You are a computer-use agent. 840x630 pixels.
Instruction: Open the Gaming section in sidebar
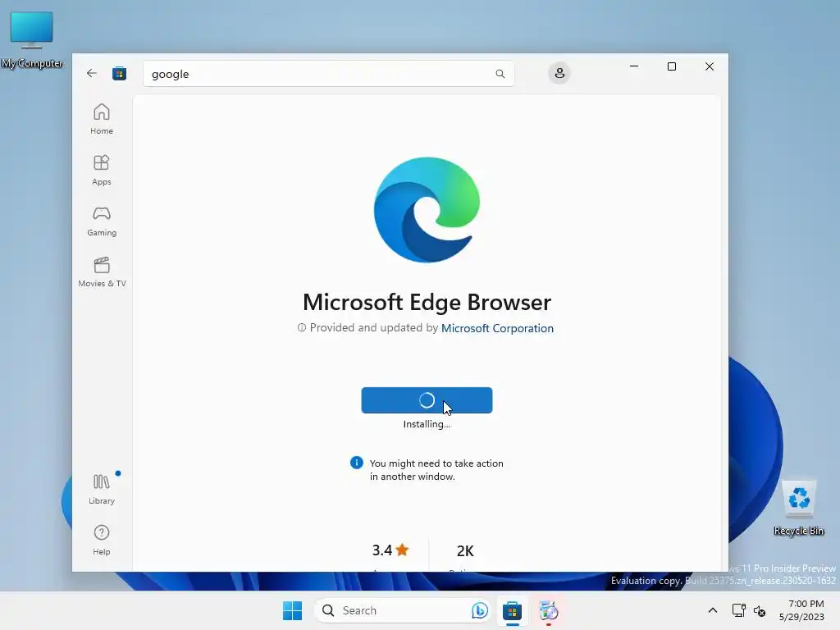[x=101, y=221]
